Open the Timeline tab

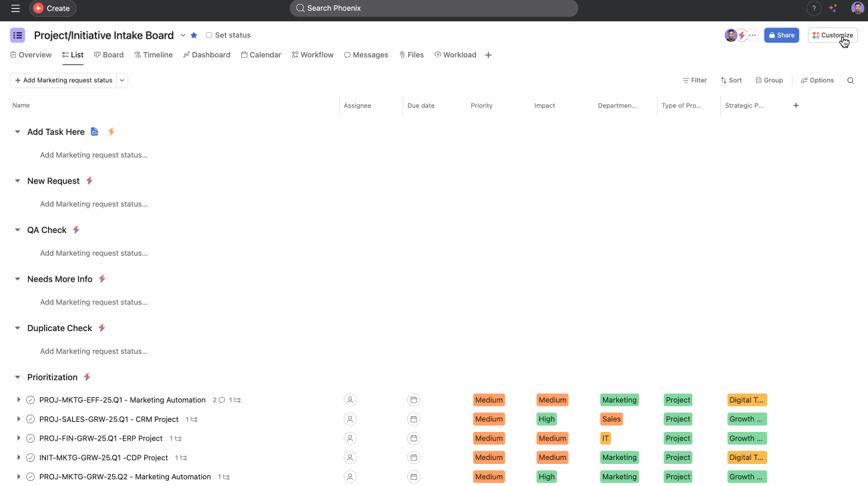pos(154,55)
